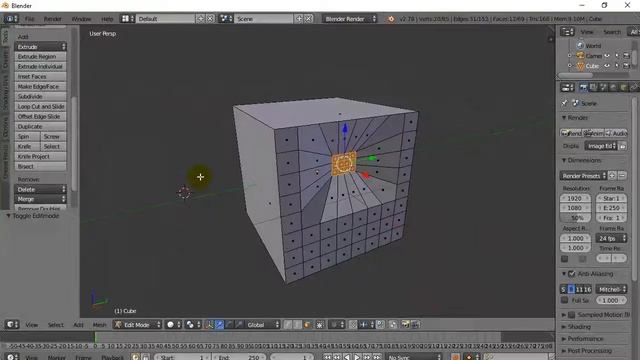Toggle the Sampled Motion Blur checkbox
Image resolution: width=640 pixels, height=360 pixels.
pyautogui.click(x=571, y=315)
